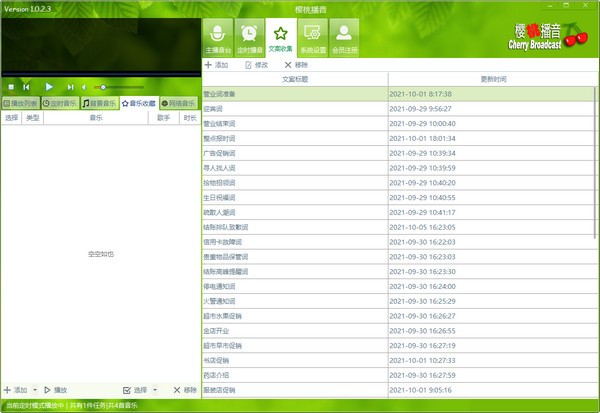Select the 拾物招领词 row

(x=399, y=183)
